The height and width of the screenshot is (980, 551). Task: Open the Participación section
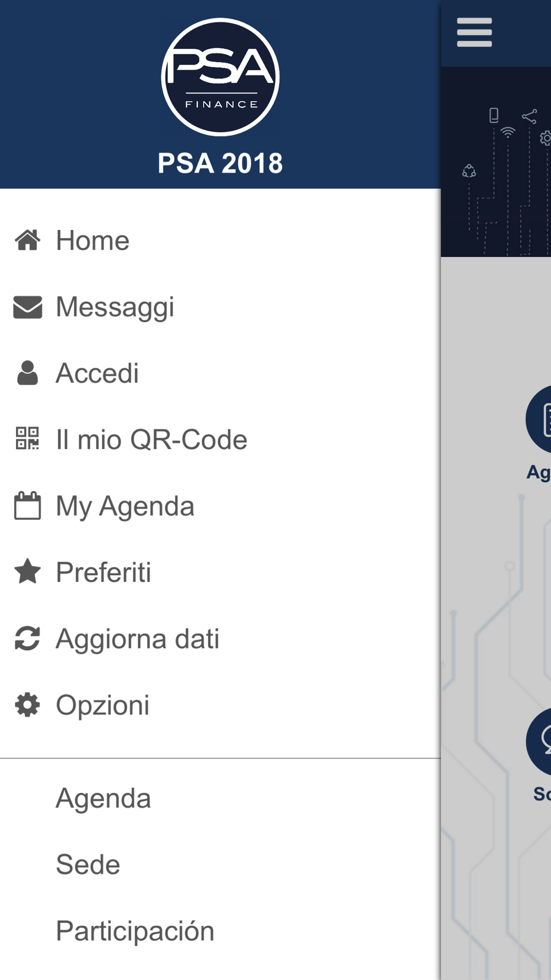click(x=220, y=931)
